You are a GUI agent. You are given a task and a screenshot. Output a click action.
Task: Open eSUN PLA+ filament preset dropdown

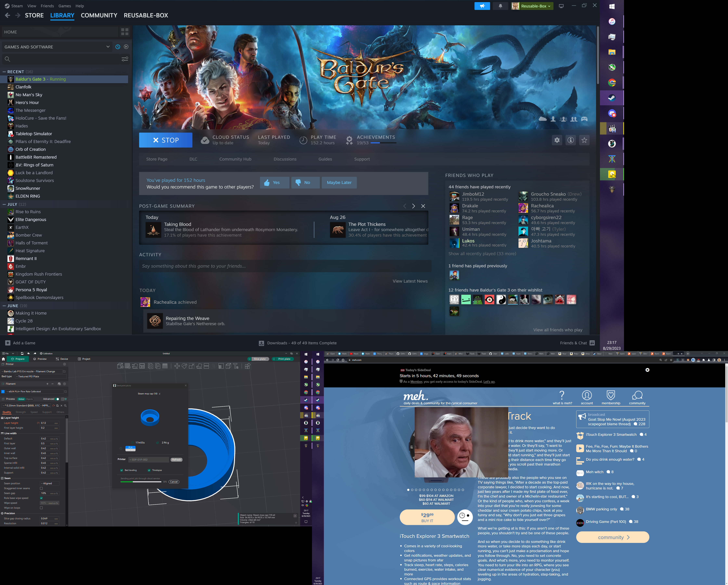[34, 392]
